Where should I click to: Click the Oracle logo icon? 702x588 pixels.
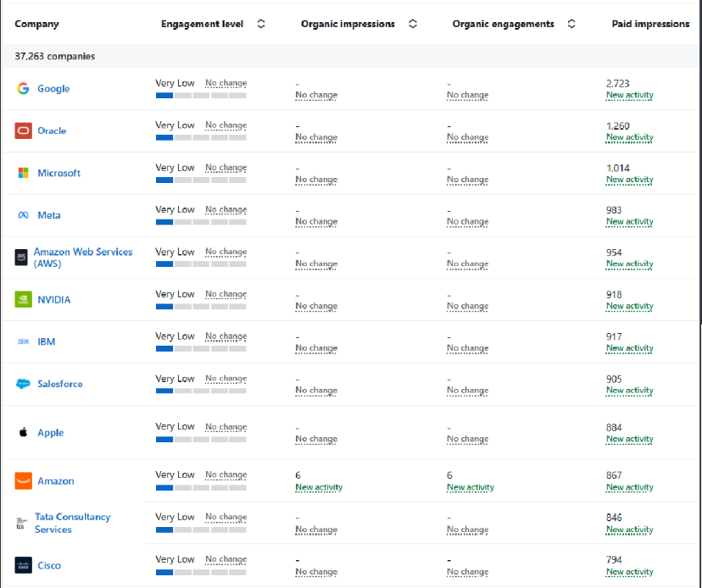pos(23,130)
